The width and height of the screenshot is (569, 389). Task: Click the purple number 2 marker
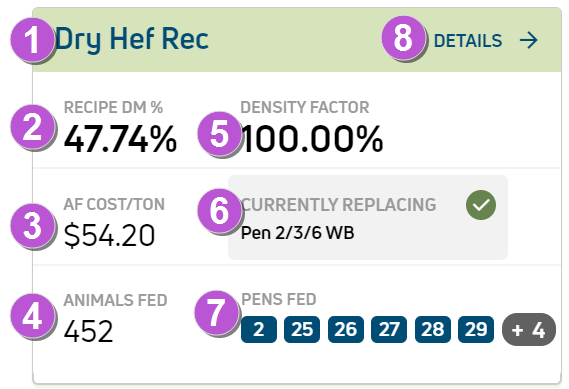[x=32, y=127]
